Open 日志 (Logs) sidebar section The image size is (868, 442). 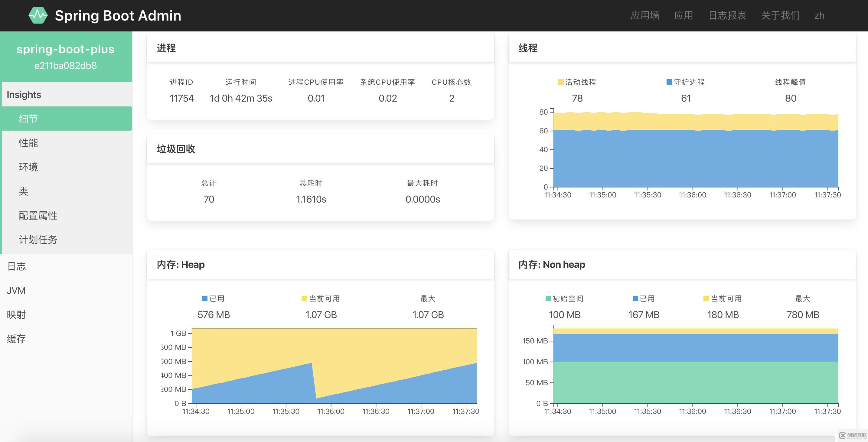[17, 266]
